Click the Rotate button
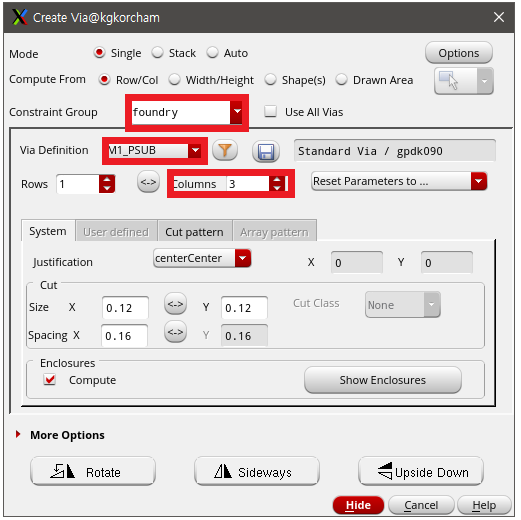 click(x=93, y=471)
